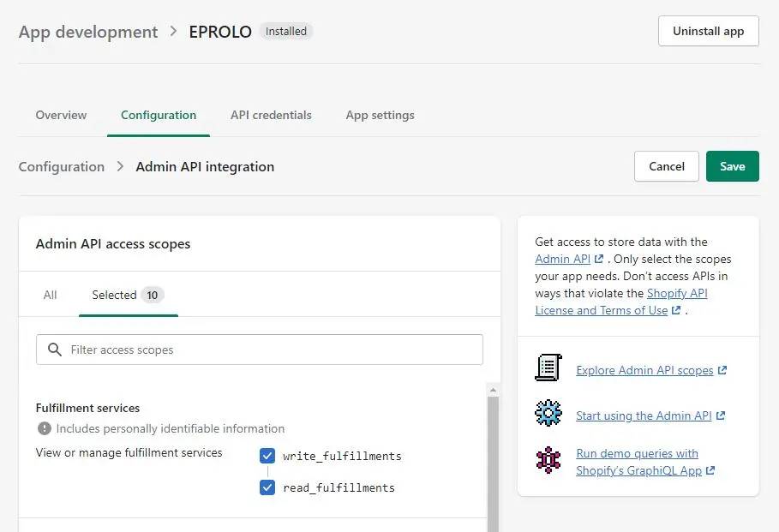The height and width of the screenshot is (532, 779).
Task: Return to the Configuration breadcrumb link
Action: [62, 166]
